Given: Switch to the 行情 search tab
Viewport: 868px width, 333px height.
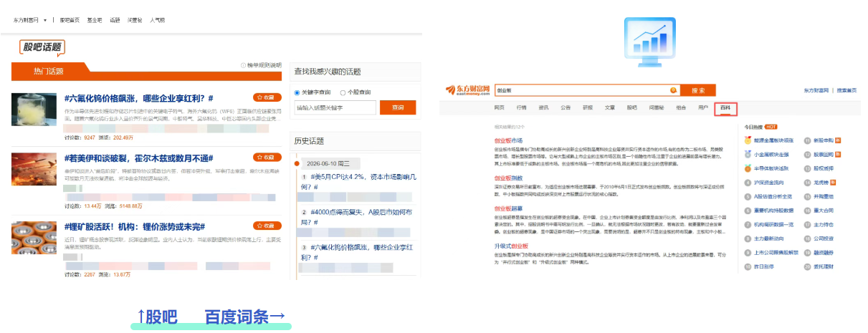Looking at the screenshot, I should [521, 107].
